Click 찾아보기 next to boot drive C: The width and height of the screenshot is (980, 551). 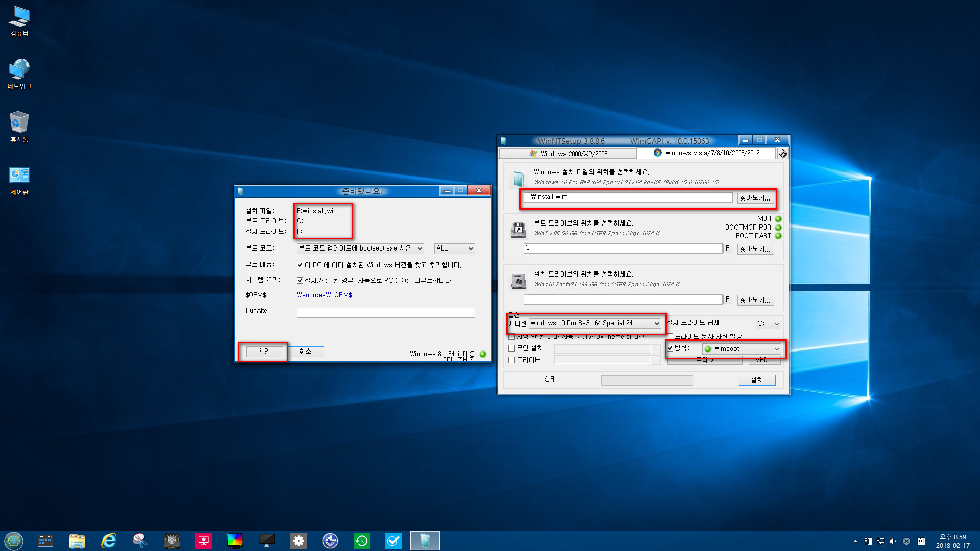coord(755,249)
